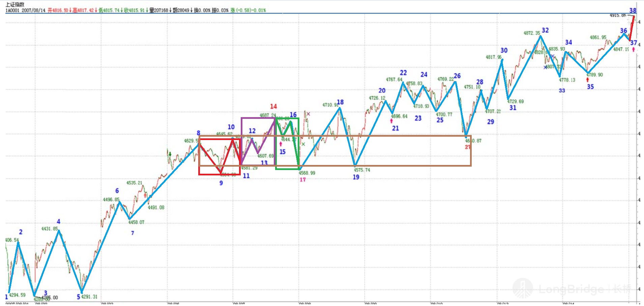This screenshot has width=644, height=306.
Task: Click the 4707.22 price label
Action: 493,111
